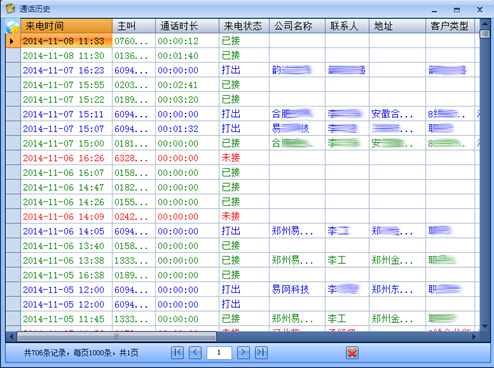
Task: Go to the first page of records
Action: coord(177,352)
